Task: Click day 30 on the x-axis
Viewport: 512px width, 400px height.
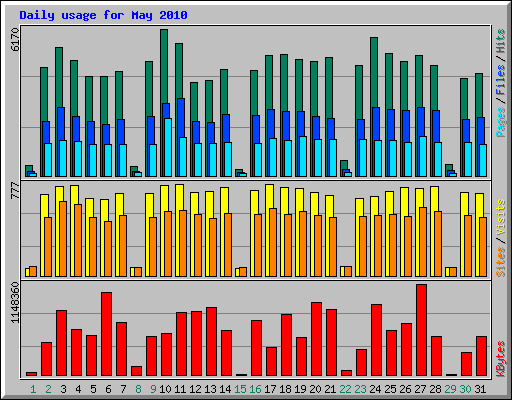Action: coord(465,389)
